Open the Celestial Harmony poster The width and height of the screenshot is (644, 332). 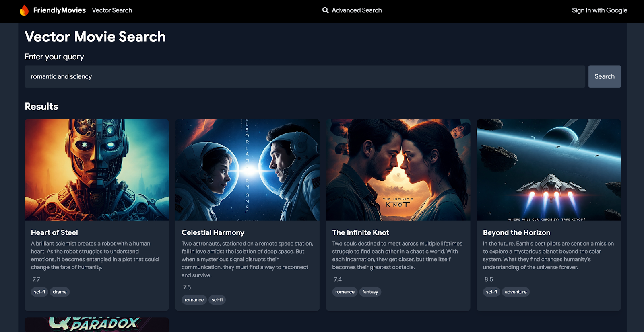point(247,170)
